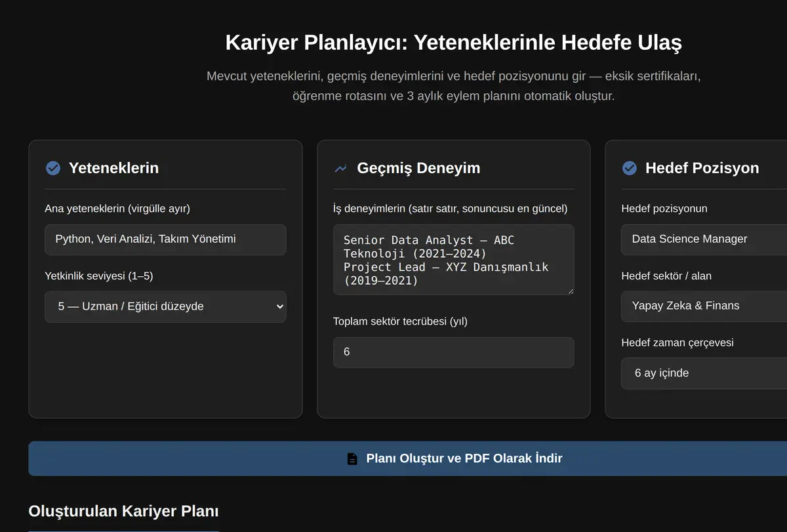Click the checkmark icon beside Yeteneklerin
Screen dimensions: 787x532
click(53, 168)
